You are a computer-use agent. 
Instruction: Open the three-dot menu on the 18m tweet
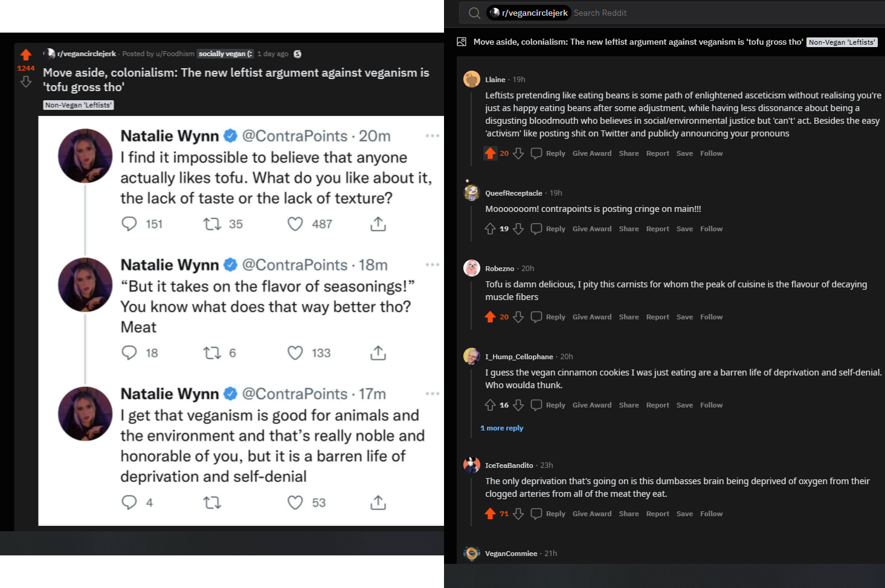click(433, 264)
